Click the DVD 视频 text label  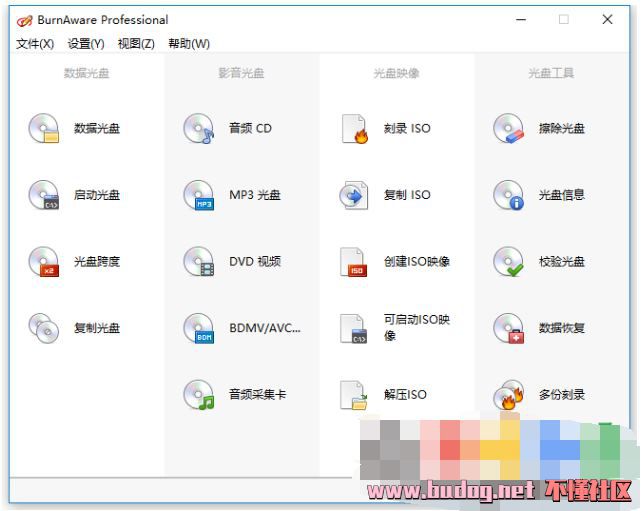point(255,262)
